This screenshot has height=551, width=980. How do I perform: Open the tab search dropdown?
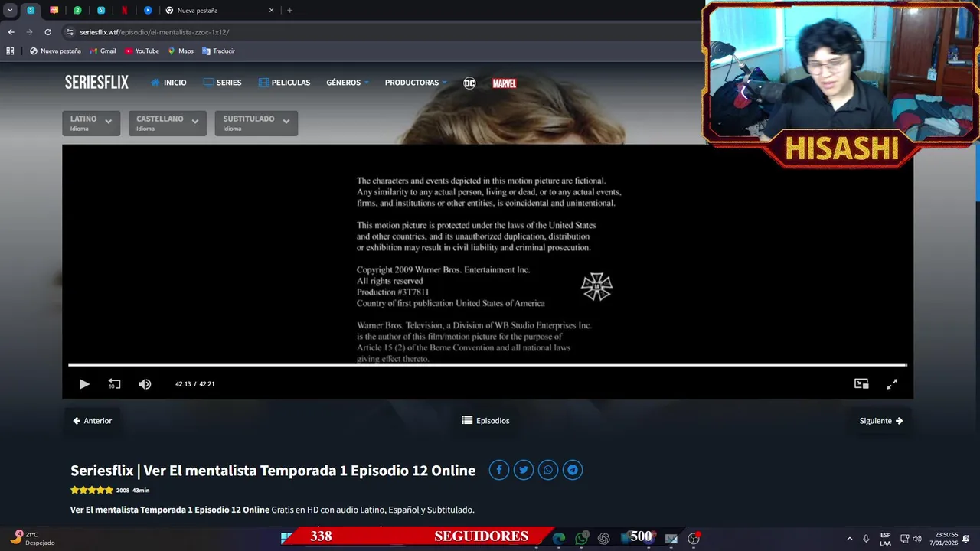click(10, 11)
